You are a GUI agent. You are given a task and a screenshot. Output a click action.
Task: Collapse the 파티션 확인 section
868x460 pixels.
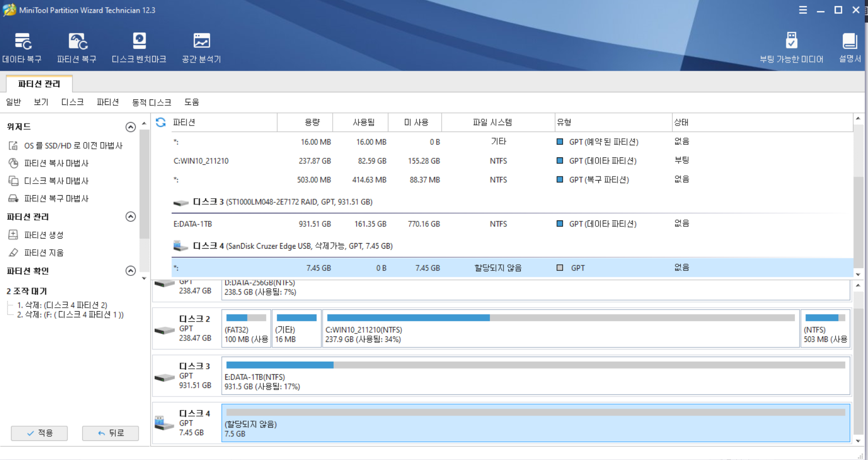pos(131,271)
